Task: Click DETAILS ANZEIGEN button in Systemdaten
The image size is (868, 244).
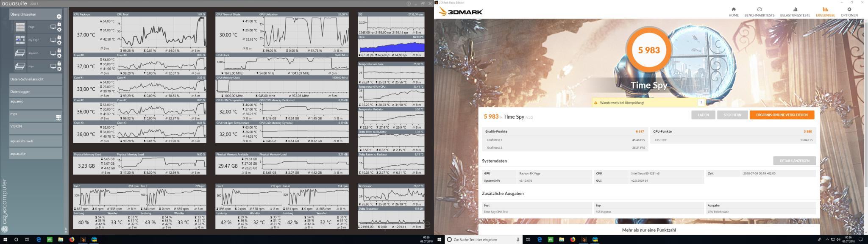Action: tap(794, 161)
